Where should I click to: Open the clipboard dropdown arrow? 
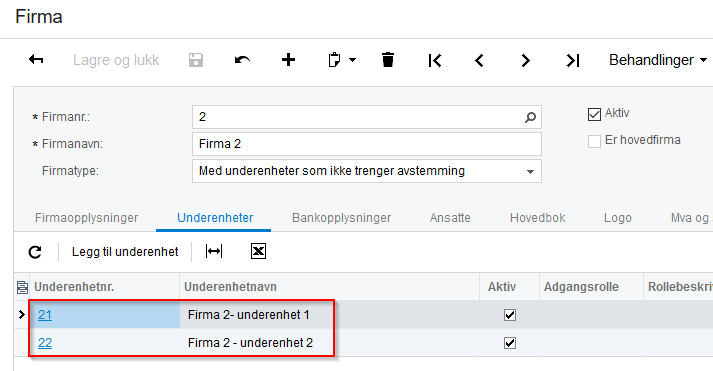point(352,60)
